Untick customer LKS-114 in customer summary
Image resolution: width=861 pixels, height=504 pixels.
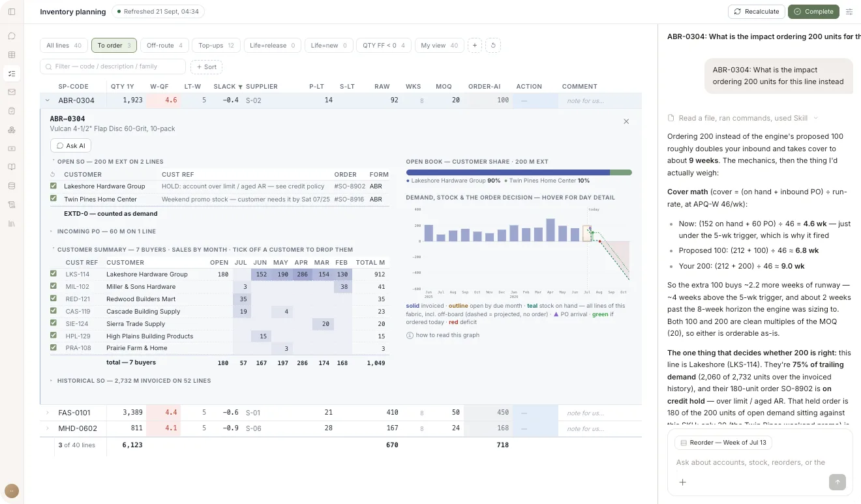53,274
